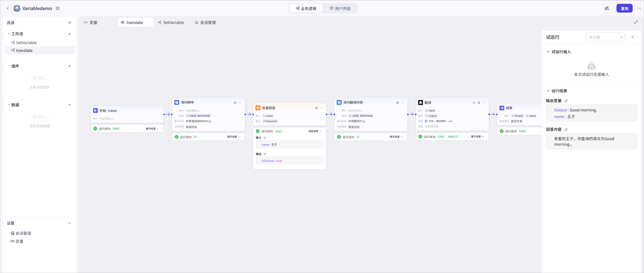Viewport: 644px width, 273px height.
Task: Collapse the 试运行输入 section
Action: point(548,52)
